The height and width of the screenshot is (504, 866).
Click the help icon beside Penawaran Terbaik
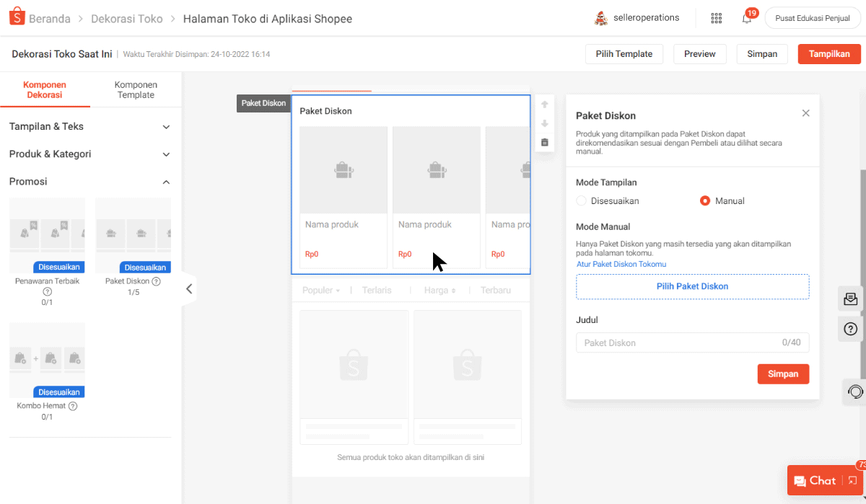[48, 292]
